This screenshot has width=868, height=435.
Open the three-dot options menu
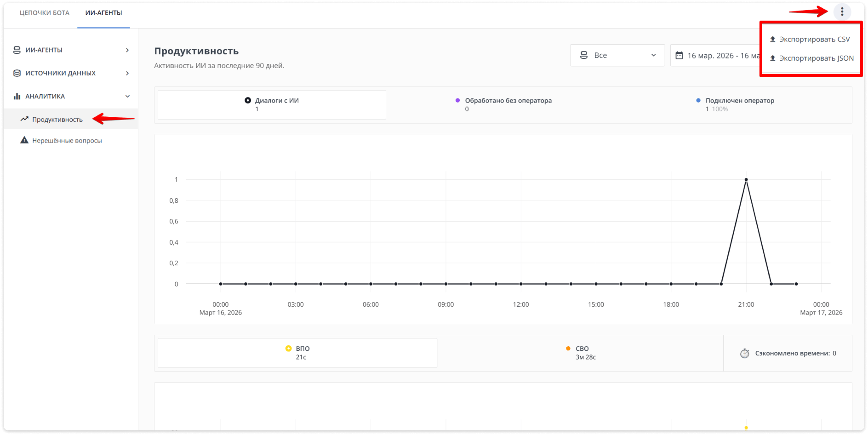(842, 12)
